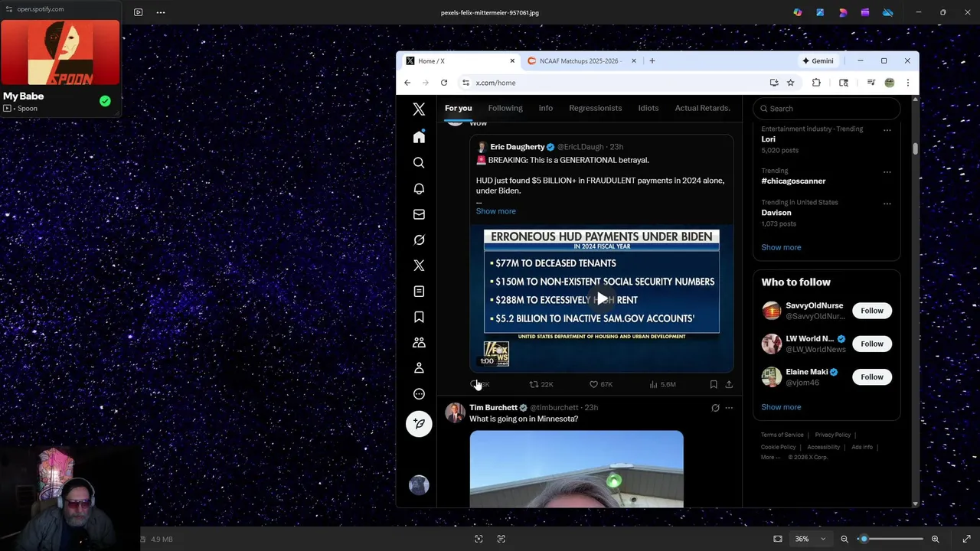The width and height of the screenshot is (980, 551).
Task: Share the Eric Daugherty post
Action: click(729, 384)
